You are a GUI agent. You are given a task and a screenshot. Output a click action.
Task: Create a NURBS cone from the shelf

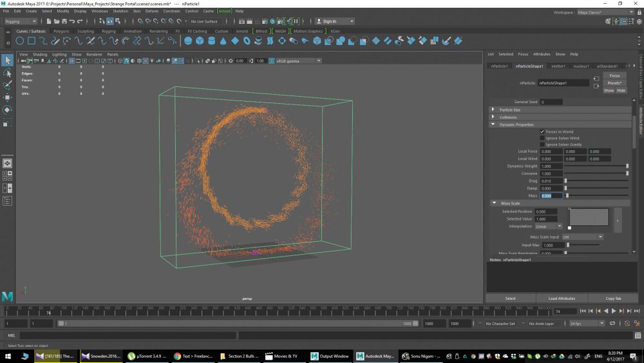click(223, 41)
